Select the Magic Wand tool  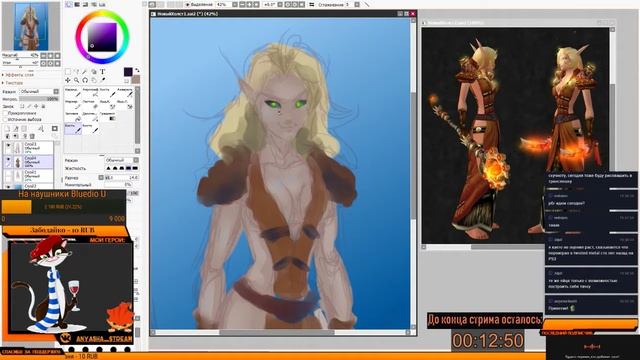coord(85,72)
